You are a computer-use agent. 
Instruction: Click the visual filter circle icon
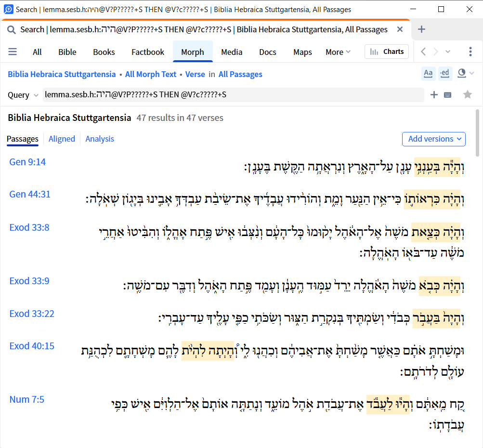pyautogui.click(x=461, y=73)
